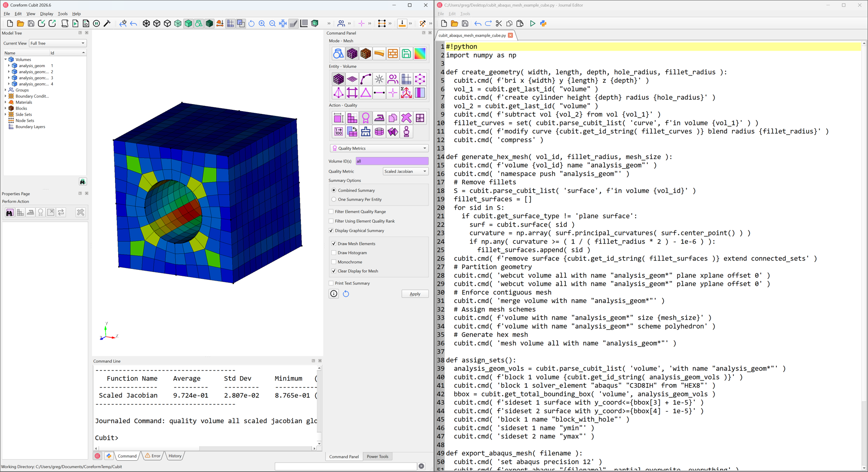Click the reset refresh icon beside info icon

pos(346,294)
